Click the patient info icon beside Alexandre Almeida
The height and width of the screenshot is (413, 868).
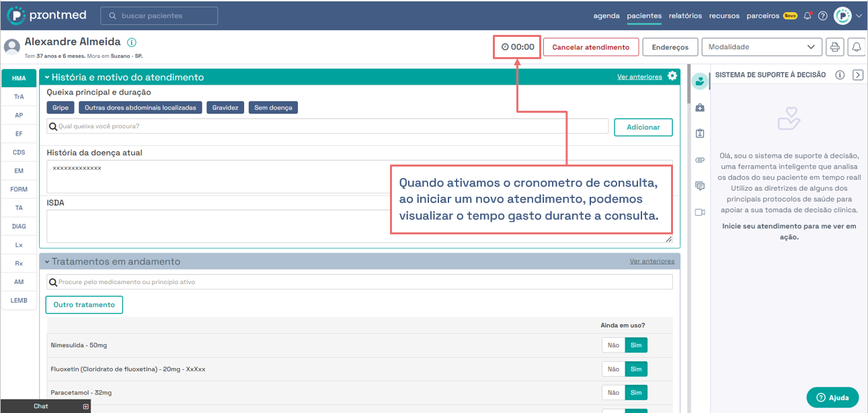pos(132,42)
